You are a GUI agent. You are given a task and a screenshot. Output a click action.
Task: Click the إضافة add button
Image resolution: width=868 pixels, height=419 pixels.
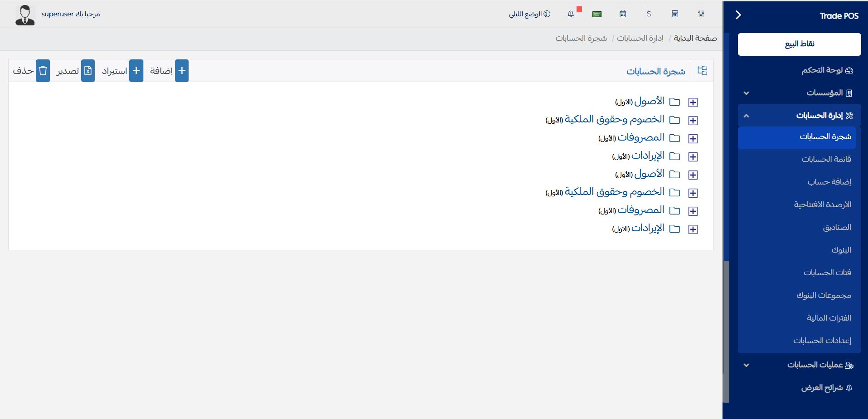tap(169, 71)
